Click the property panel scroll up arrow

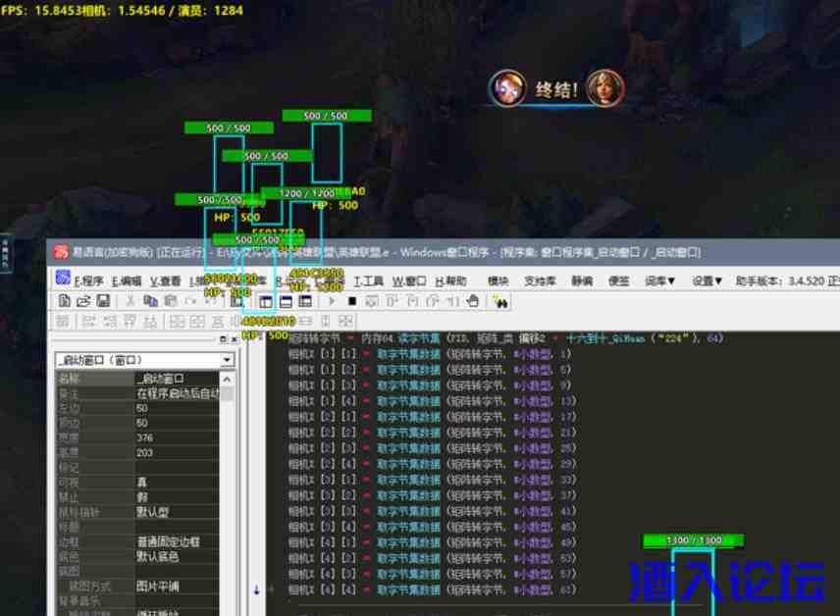pos(228,379)
